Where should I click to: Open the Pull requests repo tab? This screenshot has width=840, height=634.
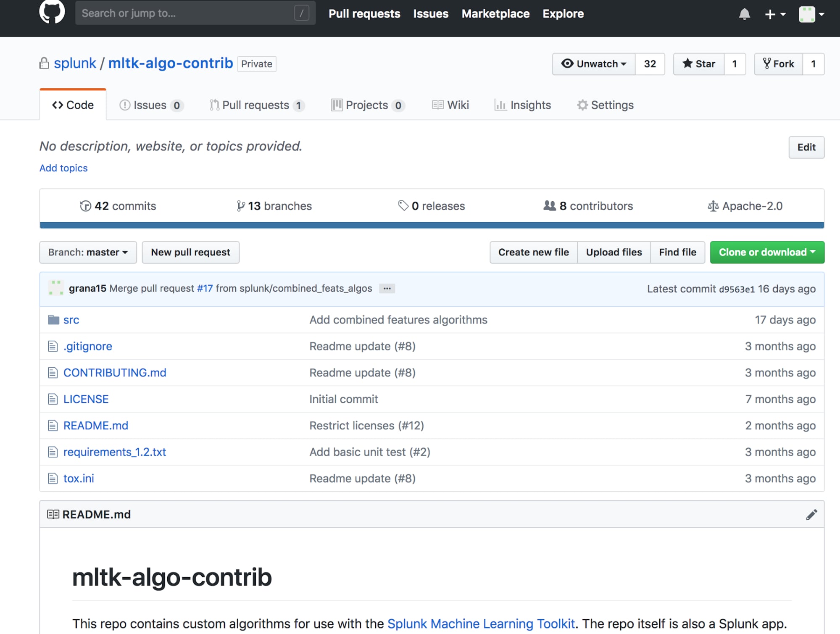pos(257,105)
